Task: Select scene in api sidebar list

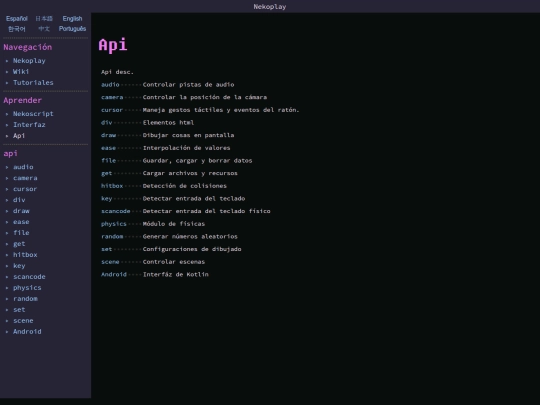Action: coord(23,321)
